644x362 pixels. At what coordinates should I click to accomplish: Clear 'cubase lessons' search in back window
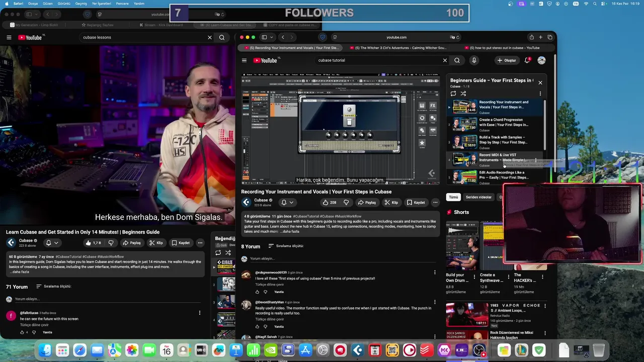click(x=210, y=37)
